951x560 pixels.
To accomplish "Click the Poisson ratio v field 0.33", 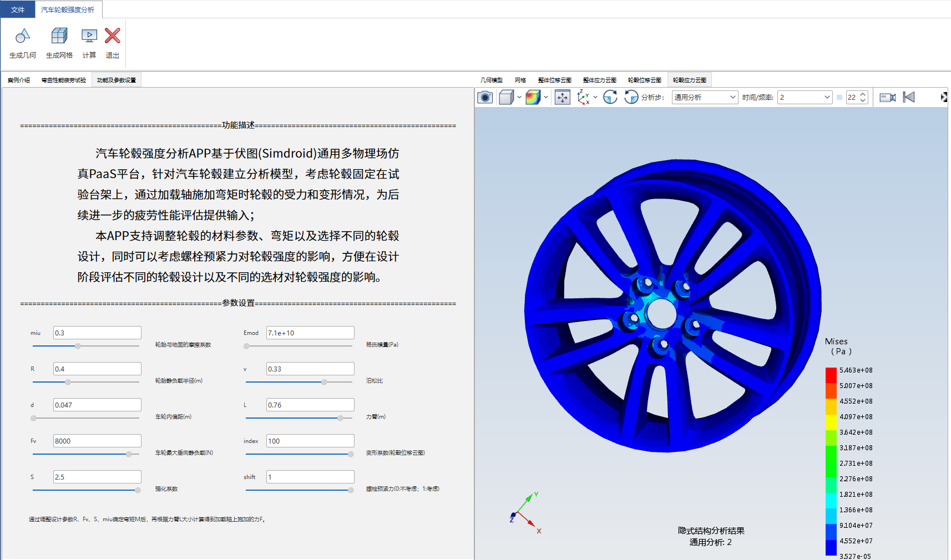I will [x=310, y=369].
